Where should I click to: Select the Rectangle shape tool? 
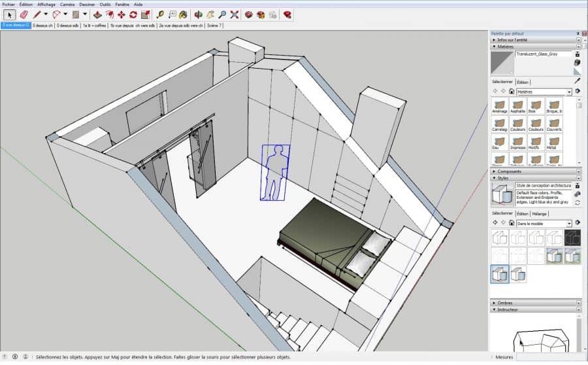point(76,14)
